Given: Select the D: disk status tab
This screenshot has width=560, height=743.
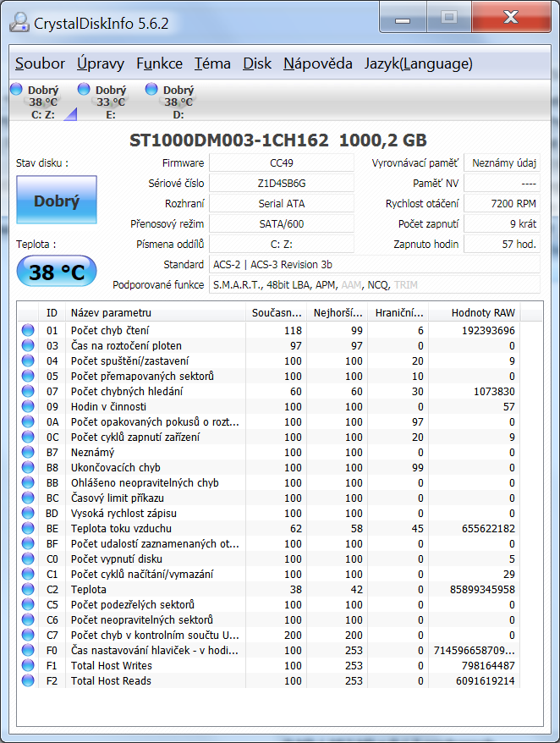Looking at the screenshot, I should tap(178, 102).
